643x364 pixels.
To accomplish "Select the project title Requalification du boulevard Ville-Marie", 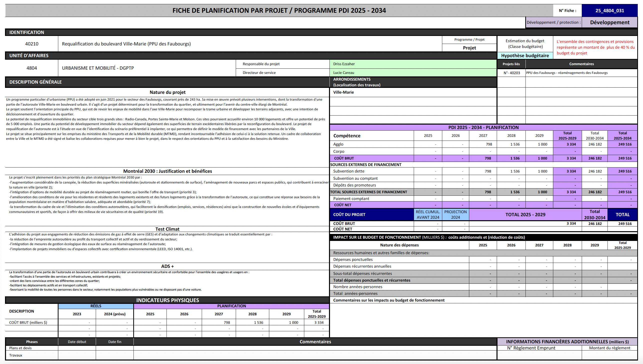I will click(126, 44).
